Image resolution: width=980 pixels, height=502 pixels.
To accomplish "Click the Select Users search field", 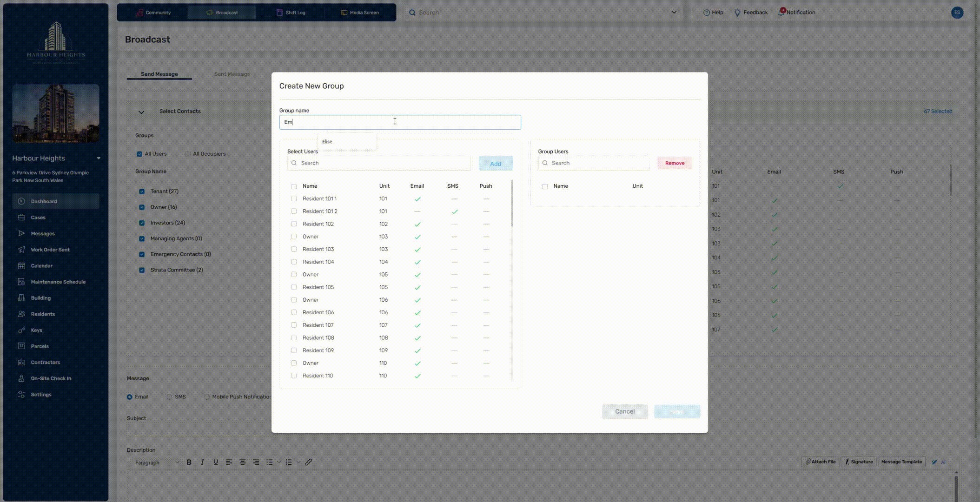I will pyautogui.click(x=379, y=163).
